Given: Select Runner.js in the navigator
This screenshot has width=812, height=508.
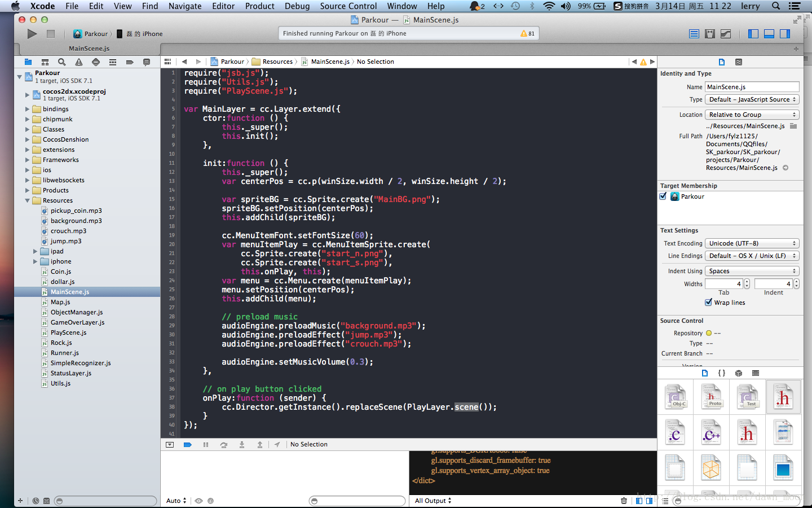Looking at the screenshot, I should coord(64,353).
